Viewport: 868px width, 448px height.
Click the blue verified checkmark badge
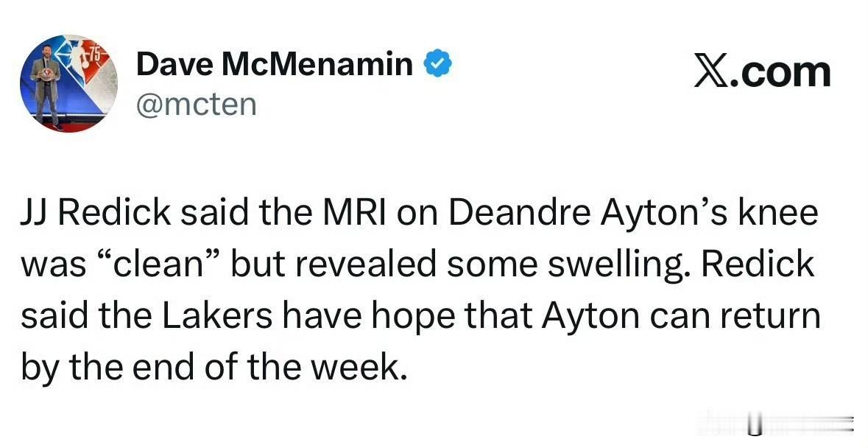pyautogui.click(x=437, y=66)
